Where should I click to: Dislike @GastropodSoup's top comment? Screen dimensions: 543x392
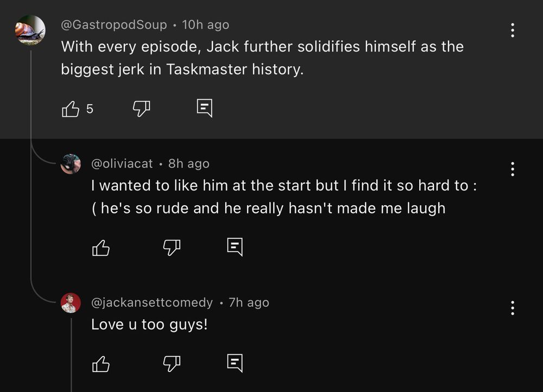[x=141, y=109]
